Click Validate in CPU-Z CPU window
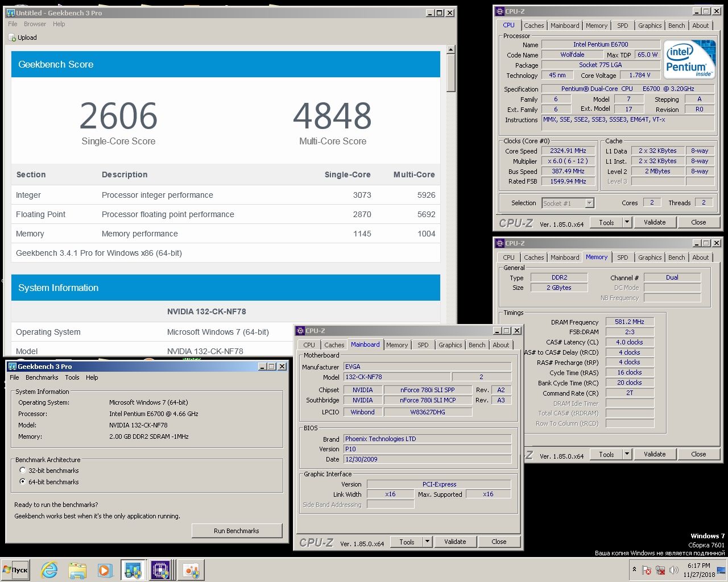Screen dimensions: 728x582 point(655,222)
